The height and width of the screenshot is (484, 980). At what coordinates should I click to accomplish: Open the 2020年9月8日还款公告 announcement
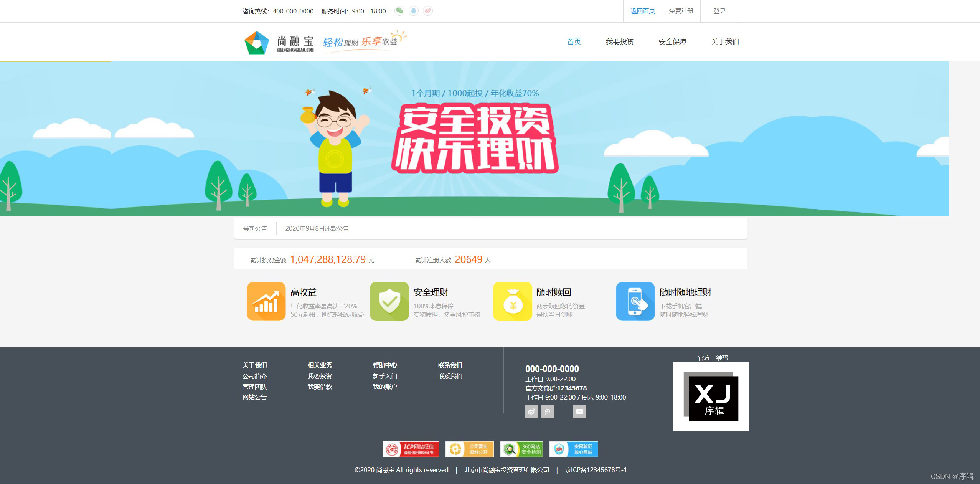317,229
